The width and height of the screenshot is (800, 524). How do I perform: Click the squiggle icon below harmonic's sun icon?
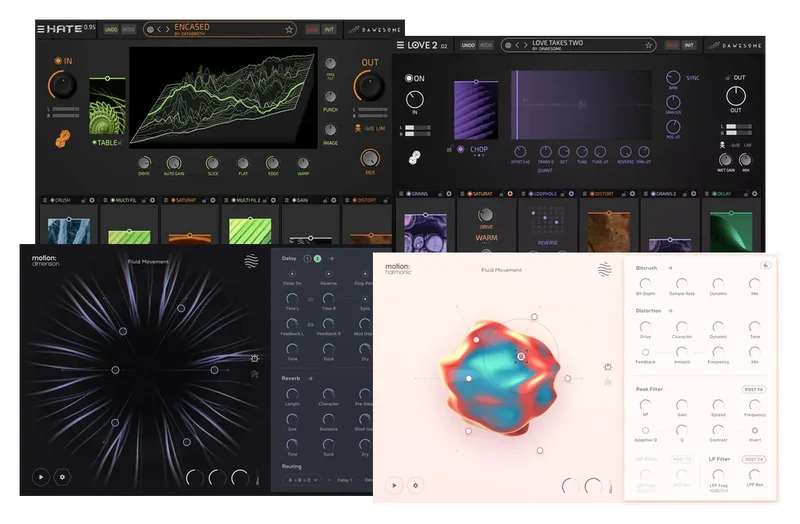(x=608, y=382)
